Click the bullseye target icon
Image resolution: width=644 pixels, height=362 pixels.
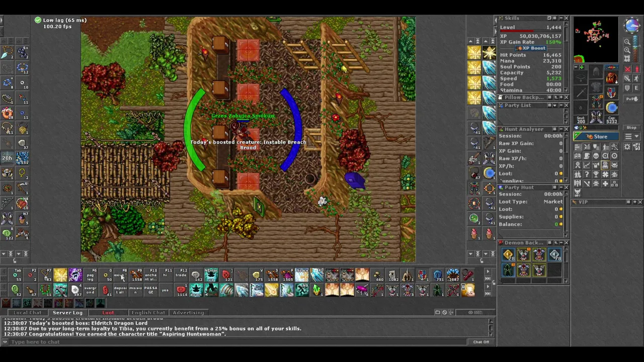(614, 156)
